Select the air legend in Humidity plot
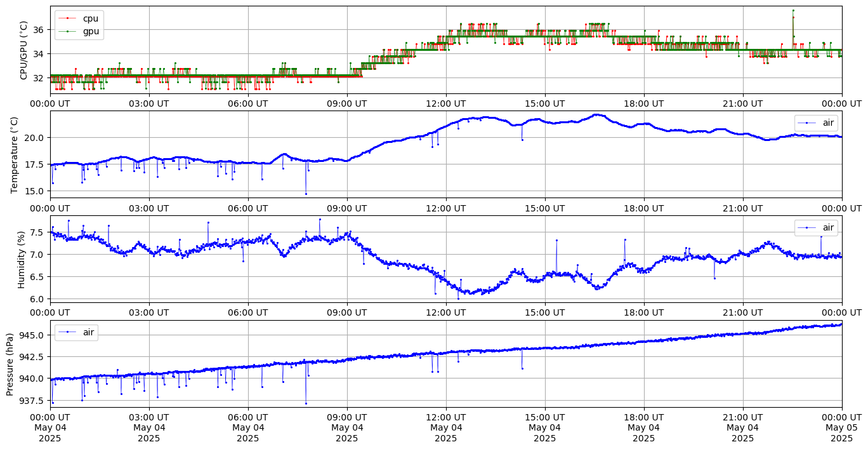Screen dimensions: 868x449 [816, 227]
